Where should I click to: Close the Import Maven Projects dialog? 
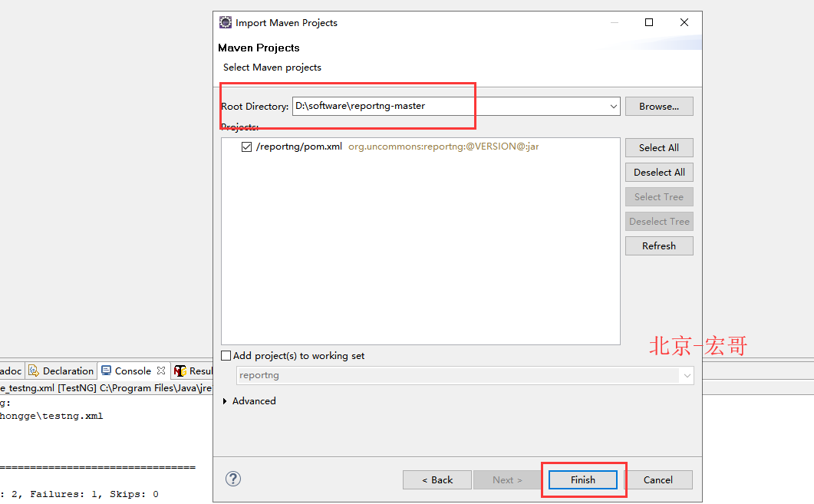point(684,22)
